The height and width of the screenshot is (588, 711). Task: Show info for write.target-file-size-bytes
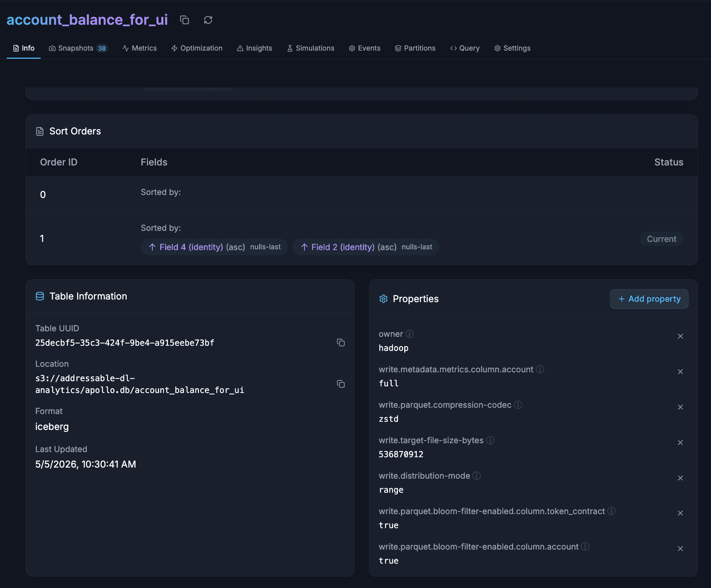[490, 440]
